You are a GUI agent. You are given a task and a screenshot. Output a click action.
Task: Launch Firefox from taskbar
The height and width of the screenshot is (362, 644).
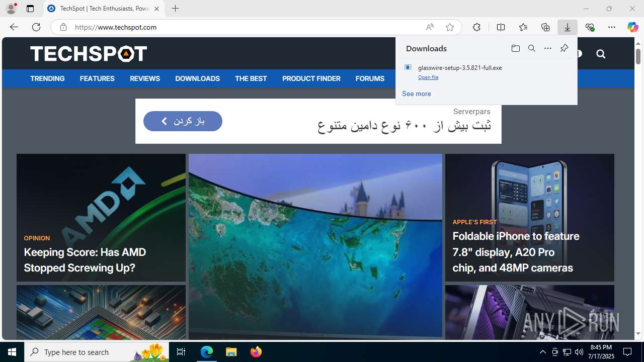pyautogui.click(x=256, y=352)
